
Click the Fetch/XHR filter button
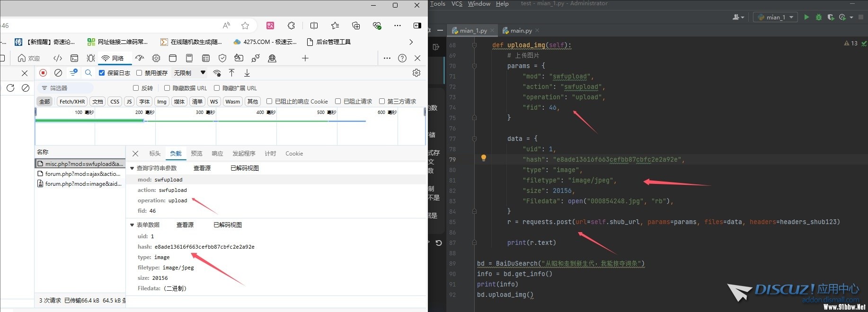(72, 102)
